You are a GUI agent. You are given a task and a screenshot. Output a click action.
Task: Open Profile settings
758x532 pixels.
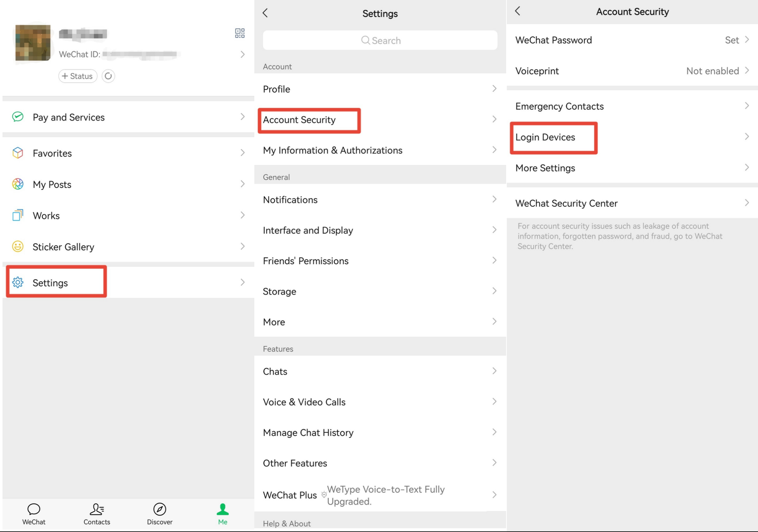tap(380, 89)
